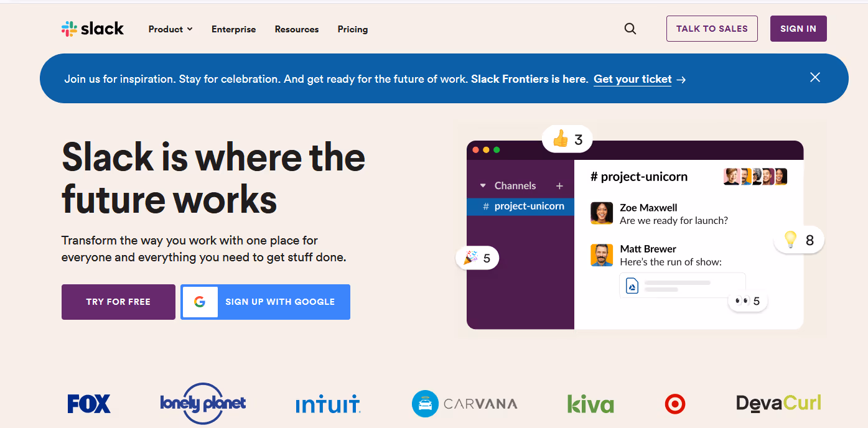The width and height of the screenshot is (868, 428).
Task: Click the lightbulb reaction showing 8
Action: click(798, 240)
